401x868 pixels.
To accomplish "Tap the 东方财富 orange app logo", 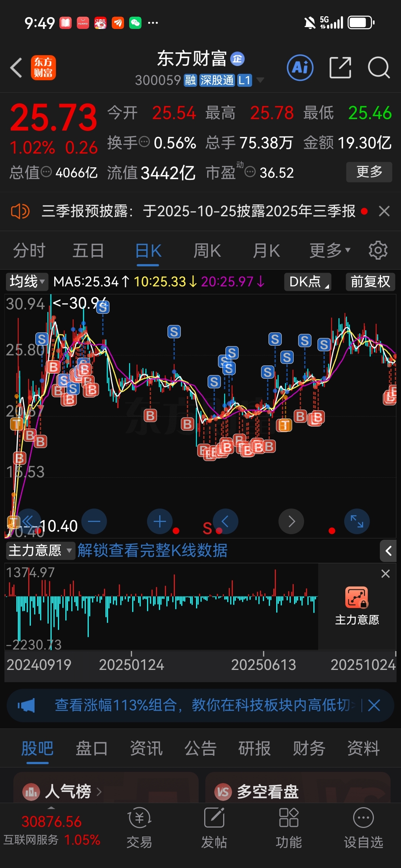I will point(43,68).
